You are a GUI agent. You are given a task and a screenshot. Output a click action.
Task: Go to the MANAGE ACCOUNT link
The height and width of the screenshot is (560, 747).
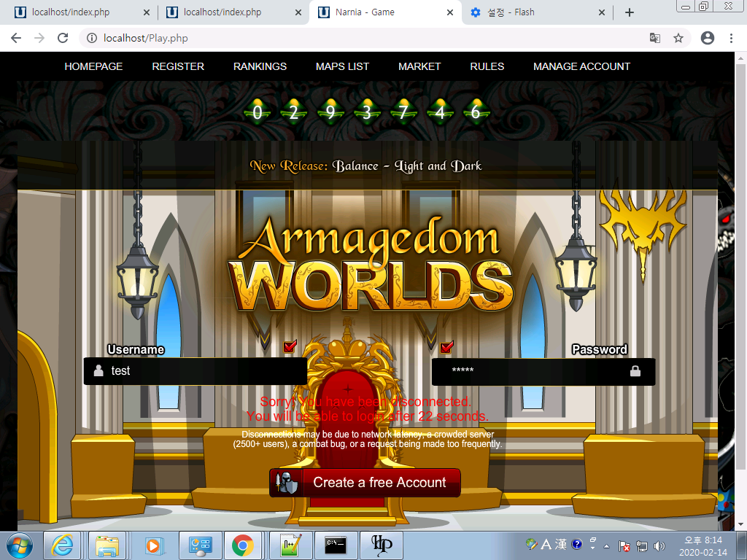coord(581,66)
